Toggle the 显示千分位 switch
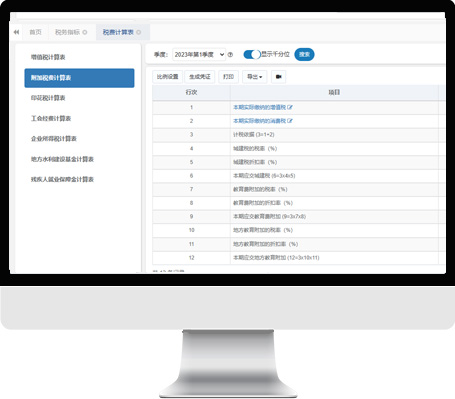This screenshot has width=455, height=399. [x=252, y=54]
